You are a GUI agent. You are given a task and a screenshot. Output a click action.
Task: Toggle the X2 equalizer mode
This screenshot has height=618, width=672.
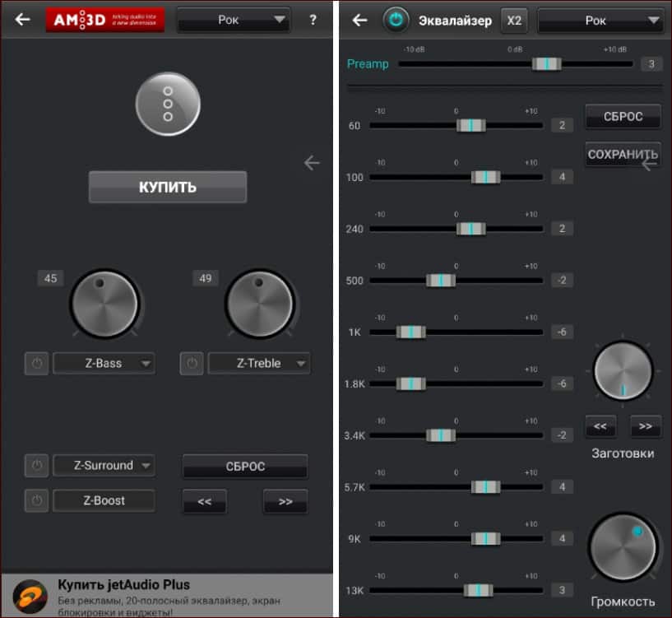point(514,20)
